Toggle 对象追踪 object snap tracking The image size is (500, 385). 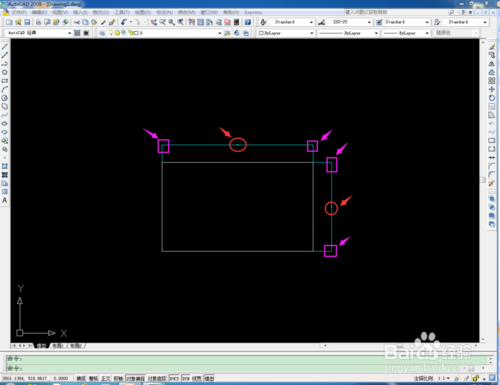coord(157,378)
